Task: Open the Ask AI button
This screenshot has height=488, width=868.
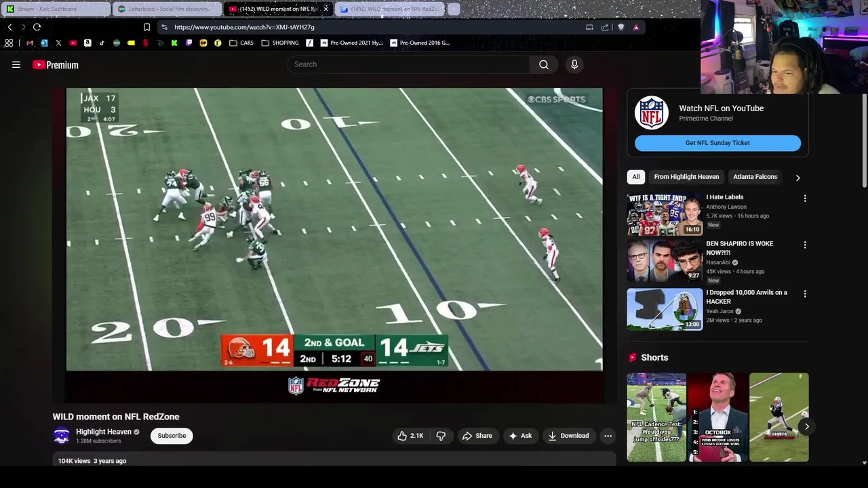Action: (519, 436)
